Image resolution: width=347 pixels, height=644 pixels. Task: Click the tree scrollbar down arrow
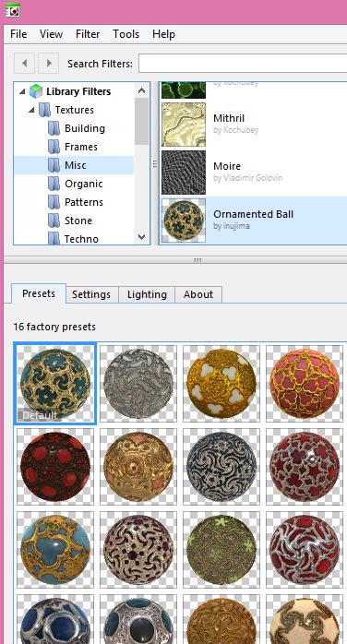142,237
